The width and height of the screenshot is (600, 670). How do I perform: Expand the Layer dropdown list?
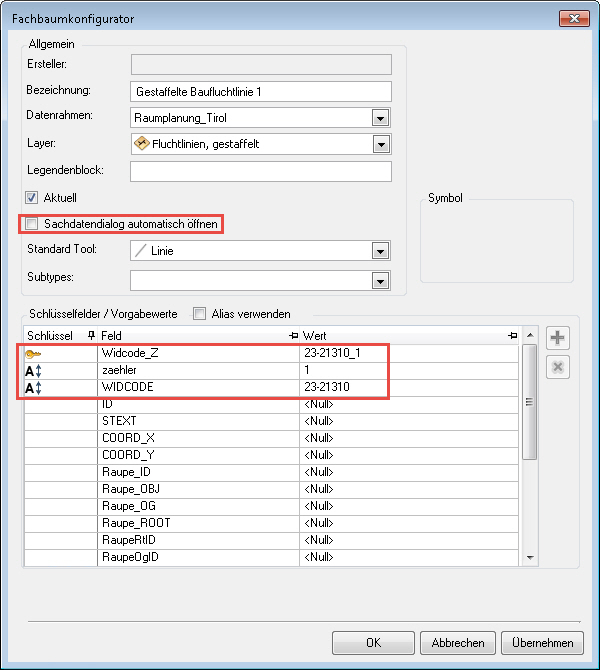380,145
